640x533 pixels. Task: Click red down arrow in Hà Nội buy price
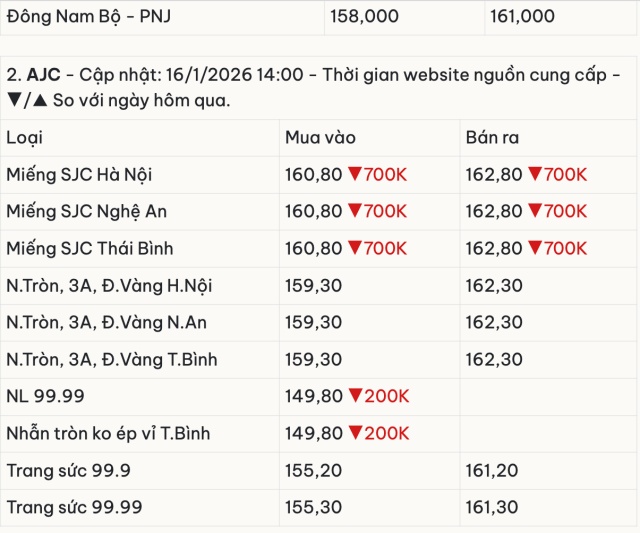pos(354,175)
